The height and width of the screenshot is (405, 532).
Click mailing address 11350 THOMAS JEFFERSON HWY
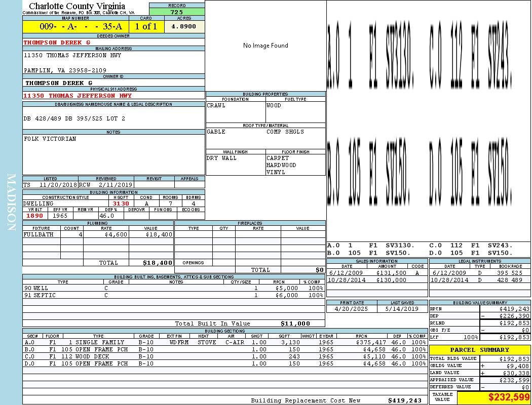point(72,55)
